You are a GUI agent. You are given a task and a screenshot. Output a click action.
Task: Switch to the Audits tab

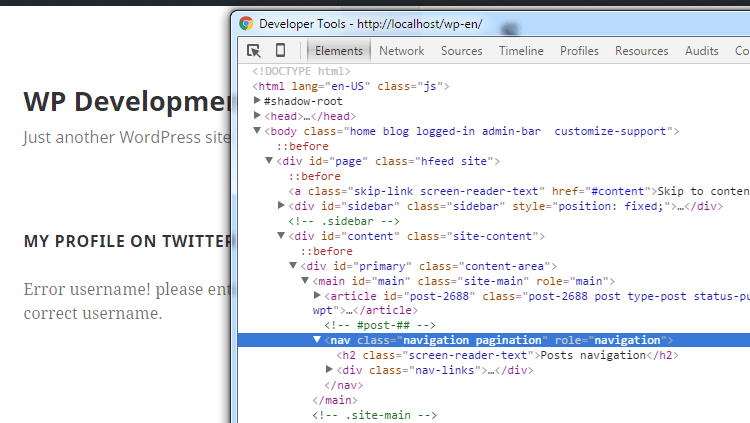pyautogui.click(x=702, y=51)
